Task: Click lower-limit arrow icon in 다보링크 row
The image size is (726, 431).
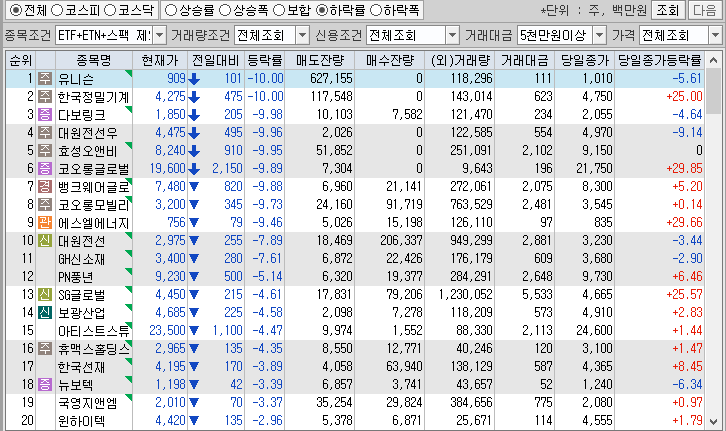Action: tap(194, 115)
